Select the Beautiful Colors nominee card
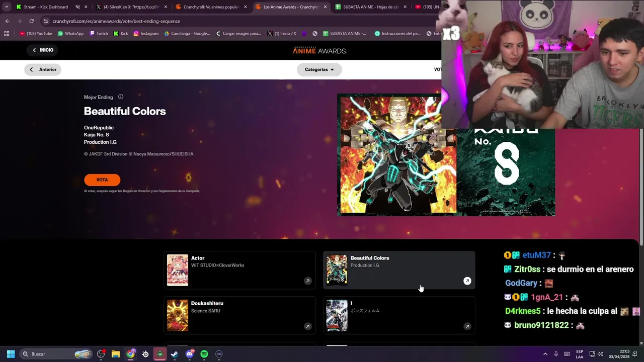 tap(399, 270)
